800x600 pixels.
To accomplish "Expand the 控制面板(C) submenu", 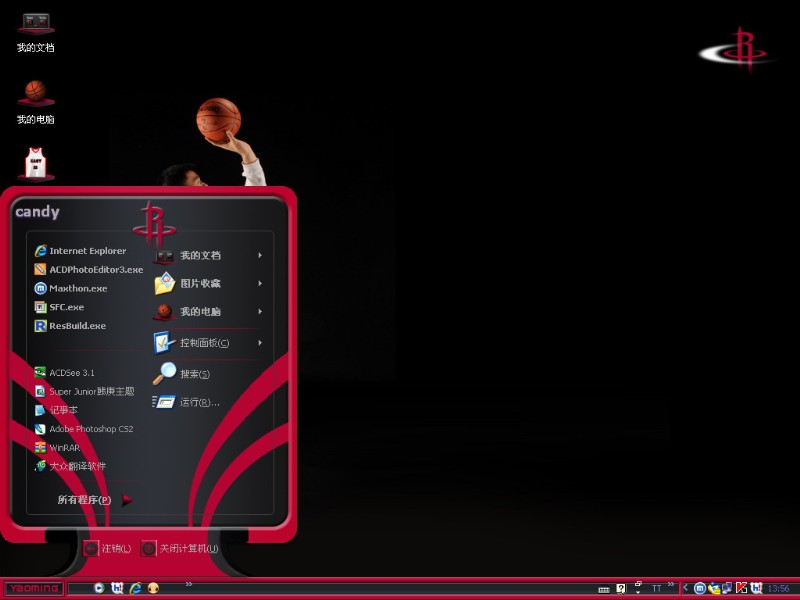I will 209,343.
